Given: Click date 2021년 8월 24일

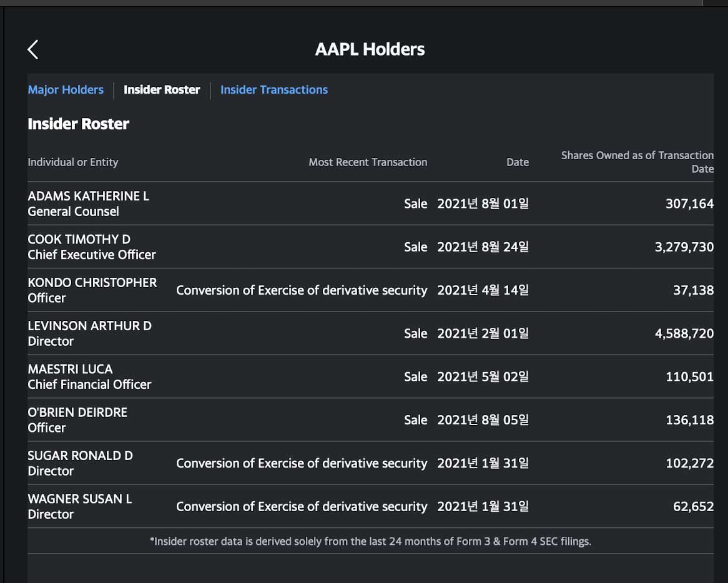Looking at the screenshot, I should pos(483,247).
